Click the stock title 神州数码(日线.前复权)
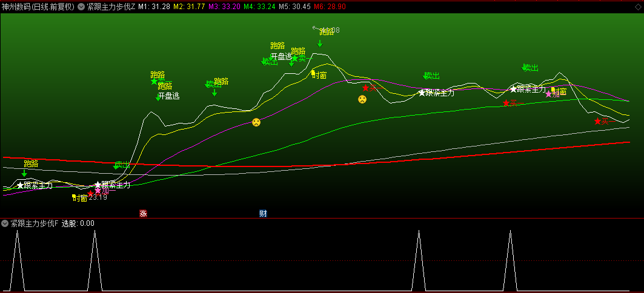Screen dimensions: 644x293 point(39,7)
